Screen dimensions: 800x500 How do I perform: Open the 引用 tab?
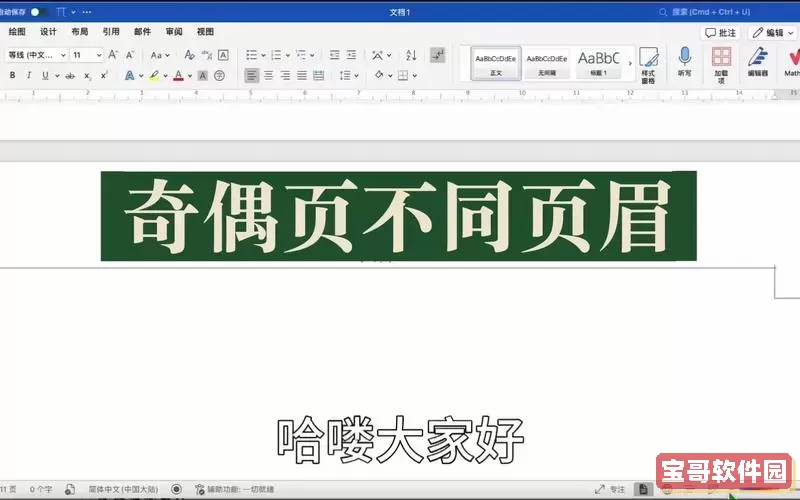[111, 32]
